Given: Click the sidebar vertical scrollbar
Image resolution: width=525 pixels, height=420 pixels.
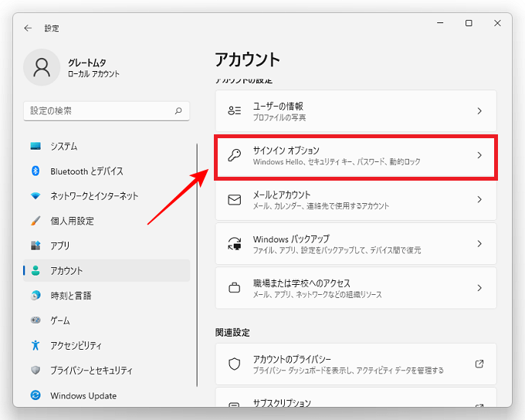Looking at the screenshot, I should coord(197,266).
